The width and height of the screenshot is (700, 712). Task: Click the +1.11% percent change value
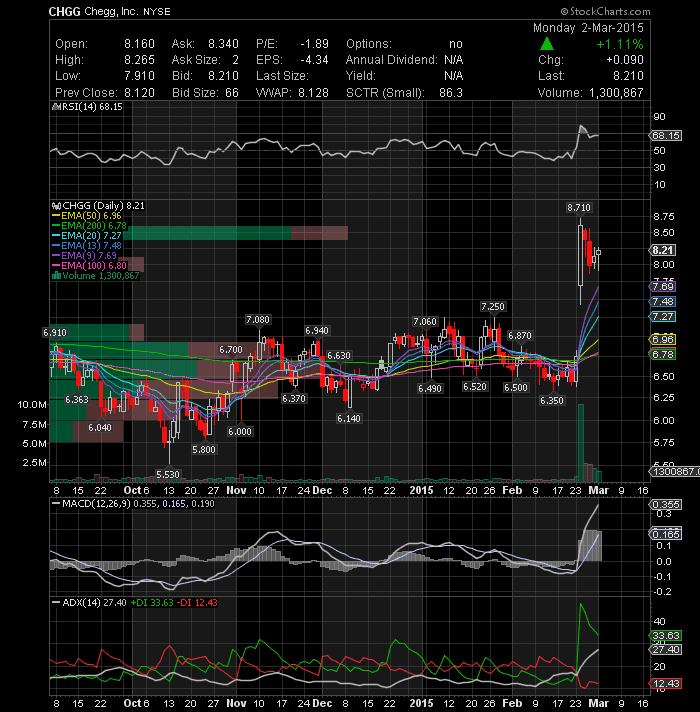[x=620, y=44]
